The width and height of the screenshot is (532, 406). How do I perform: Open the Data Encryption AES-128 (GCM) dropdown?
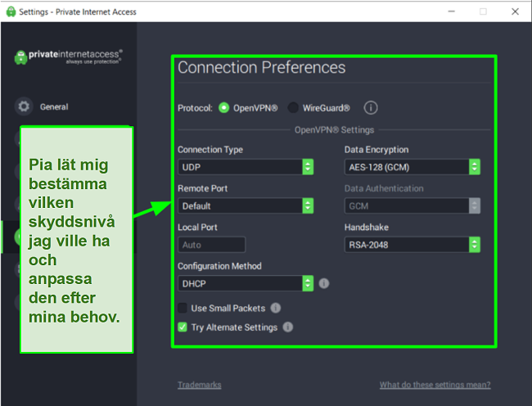413,167
